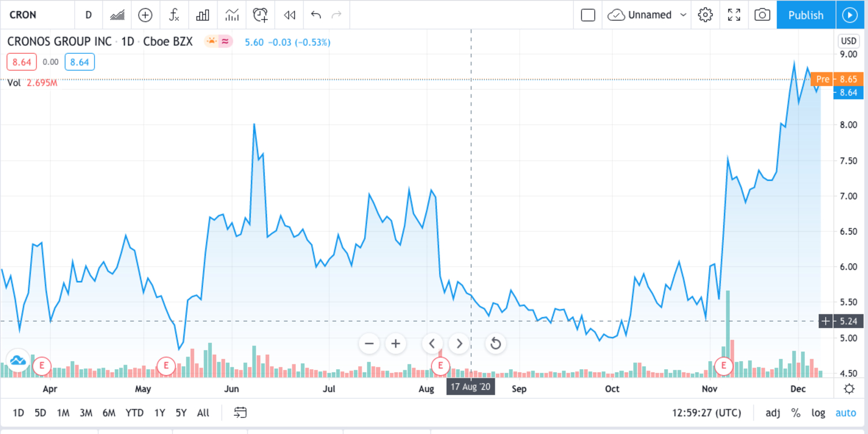Click the 5.60 −0.03 (−0.53%) price value
The image size is (868, 434).
288,42
